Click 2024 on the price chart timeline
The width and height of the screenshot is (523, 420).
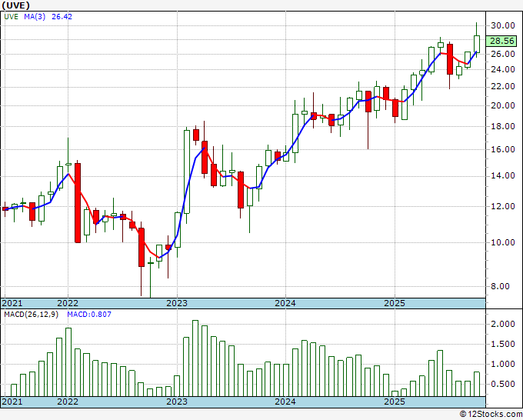[285, 303]
